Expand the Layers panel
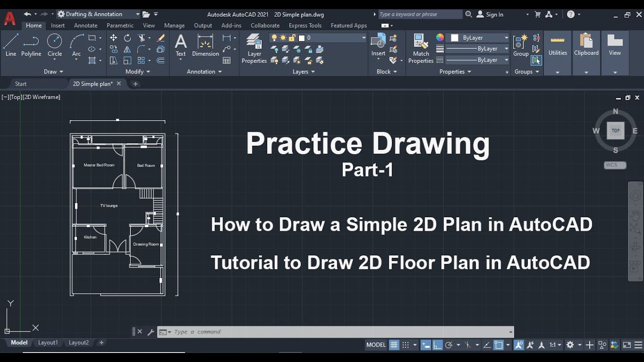The height and width of the screenshot is (362, 644). click(303, 71)
